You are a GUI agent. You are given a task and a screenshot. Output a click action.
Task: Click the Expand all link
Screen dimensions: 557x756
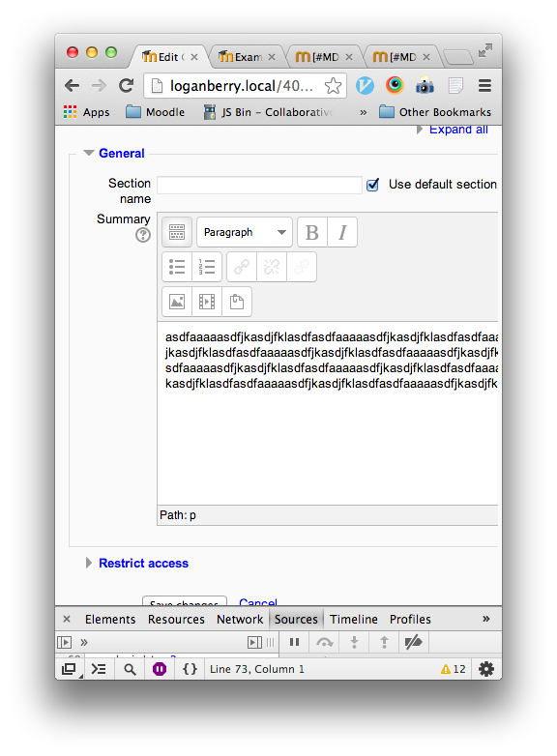click(458, 130)
